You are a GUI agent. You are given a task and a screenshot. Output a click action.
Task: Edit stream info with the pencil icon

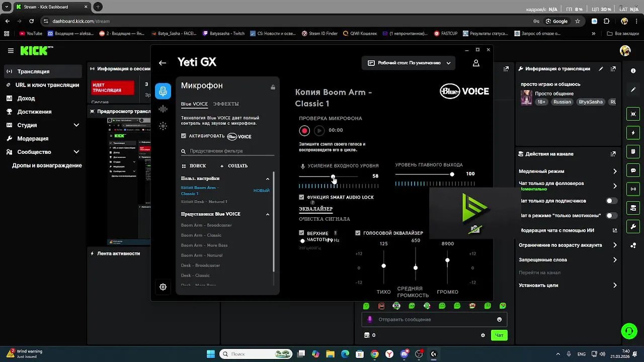click(x=601, y=69)
